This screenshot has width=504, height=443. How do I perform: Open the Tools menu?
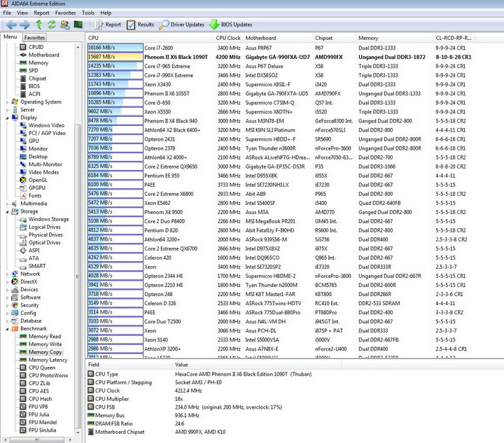87,13
